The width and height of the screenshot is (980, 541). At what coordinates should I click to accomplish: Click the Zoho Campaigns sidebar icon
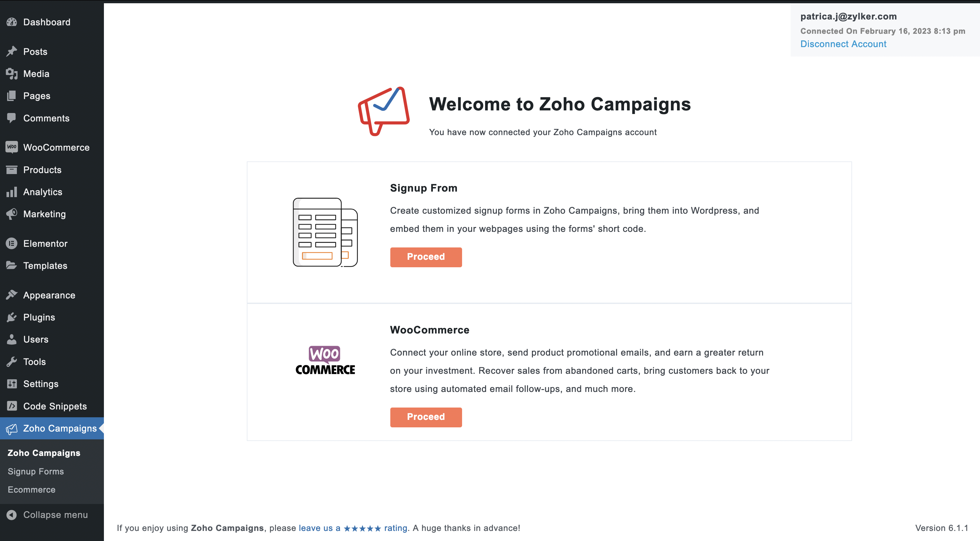click(x=12, y=428)
